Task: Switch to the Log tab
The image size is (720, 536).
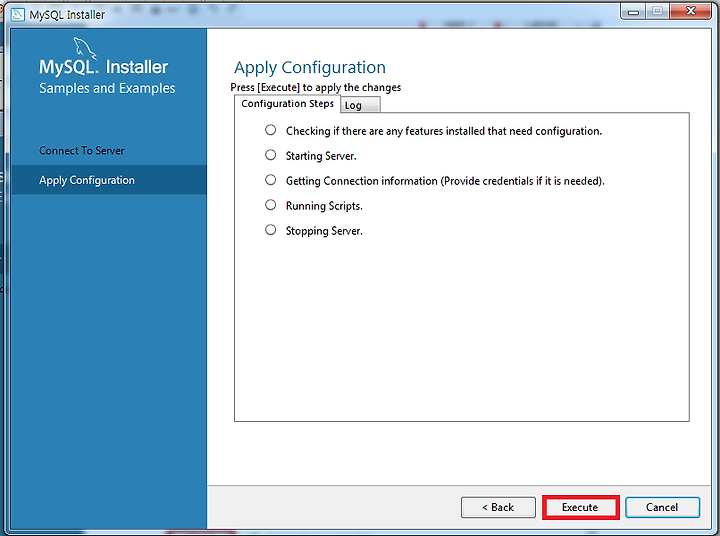Action: click(x=360, y=105)
